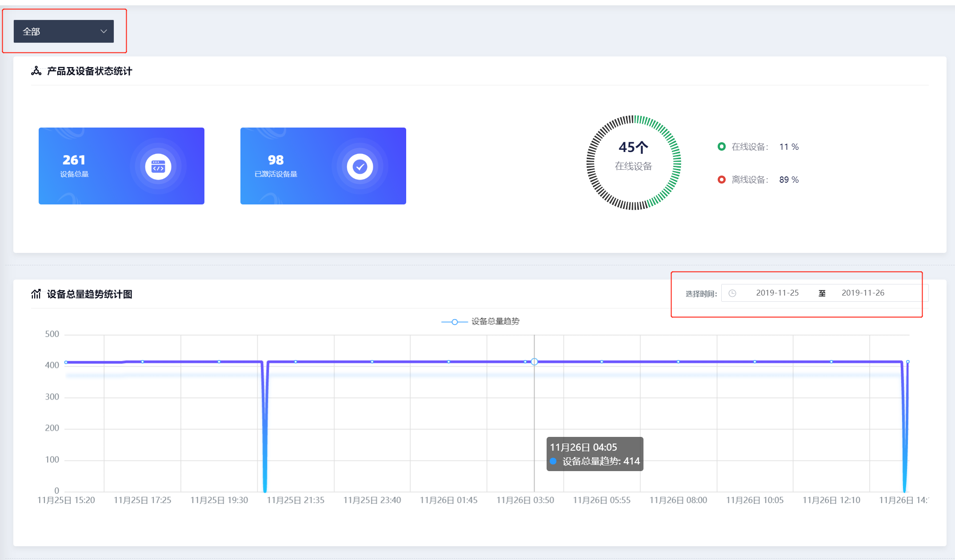Image resolution: width=955 pixels, height=560 pixels.
Task: Click the clock icon in date range picker
Action: pos(732,293)
